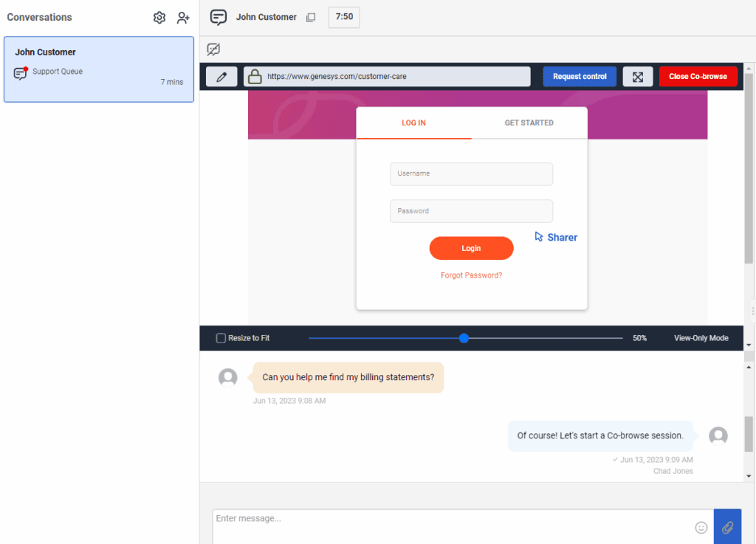Click the paperclip attachment icon
The image size is (756, 544).
click(727, 527)
